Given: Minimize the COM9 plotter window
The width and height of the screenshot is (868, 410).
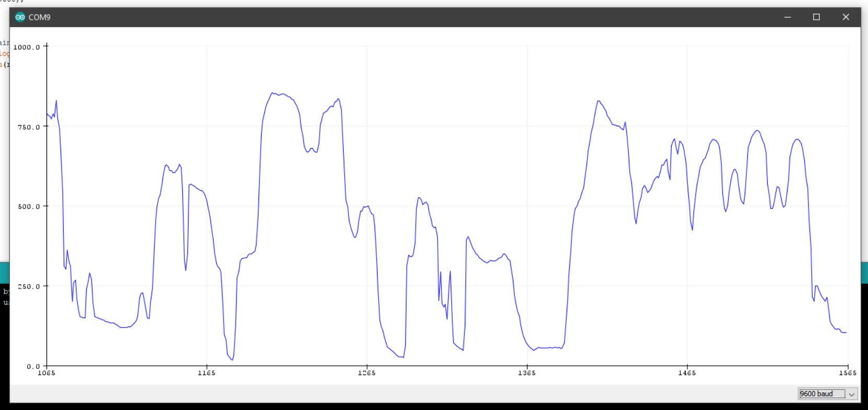Looking at the screenshot, I should (788, 17).
